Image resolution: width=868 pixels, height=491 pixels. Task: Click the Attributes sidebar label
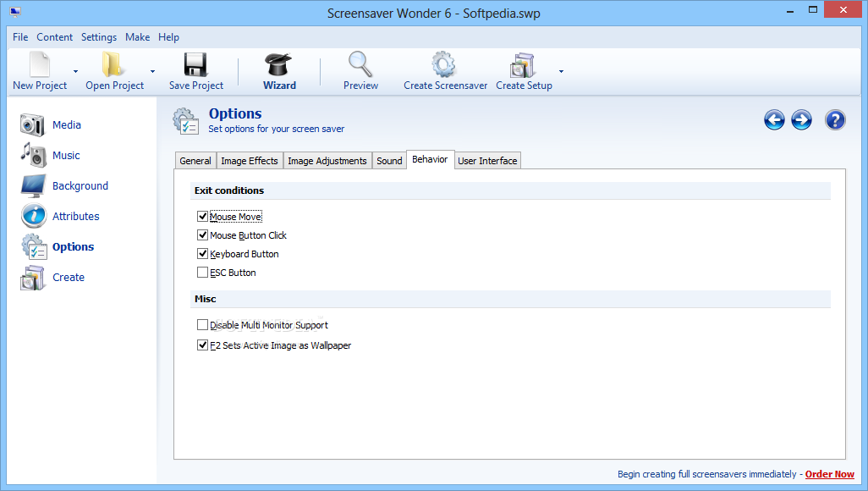(76, 216)
